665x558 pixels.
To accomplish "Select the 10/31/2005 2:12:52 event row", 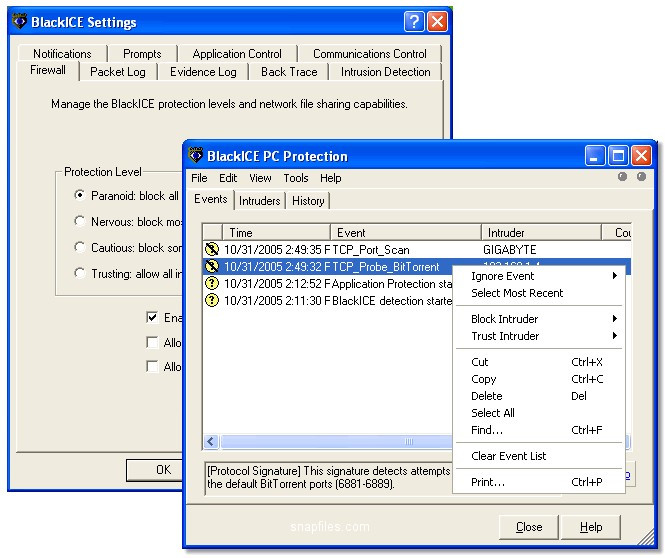I will tap(328, 283).
